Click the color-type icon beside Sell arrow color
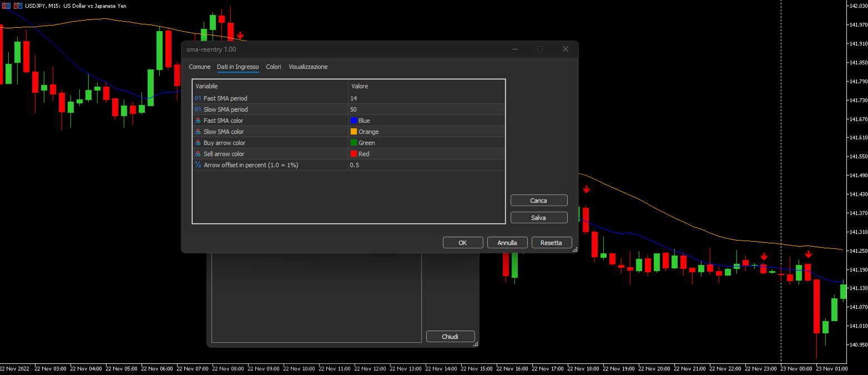868x375 pixels. (x=198, y=154)
